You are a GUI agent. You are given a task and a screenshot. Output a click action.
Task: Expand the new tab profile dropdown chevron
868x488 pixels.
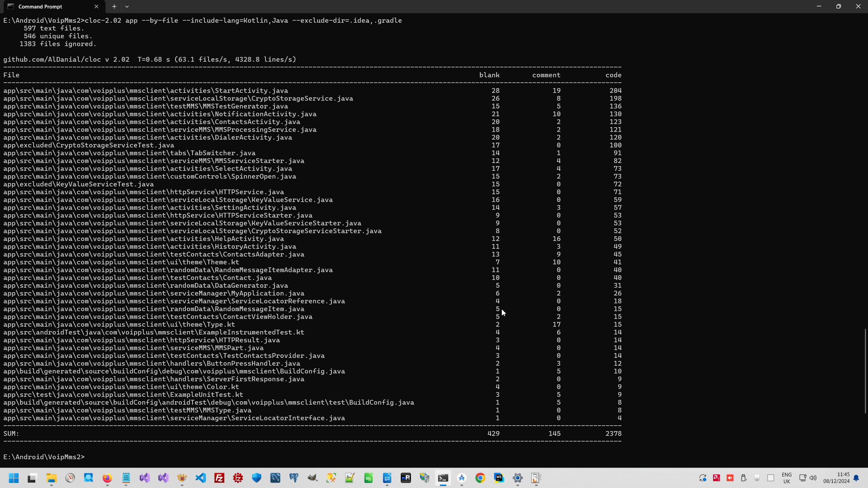tap(127, 6)
